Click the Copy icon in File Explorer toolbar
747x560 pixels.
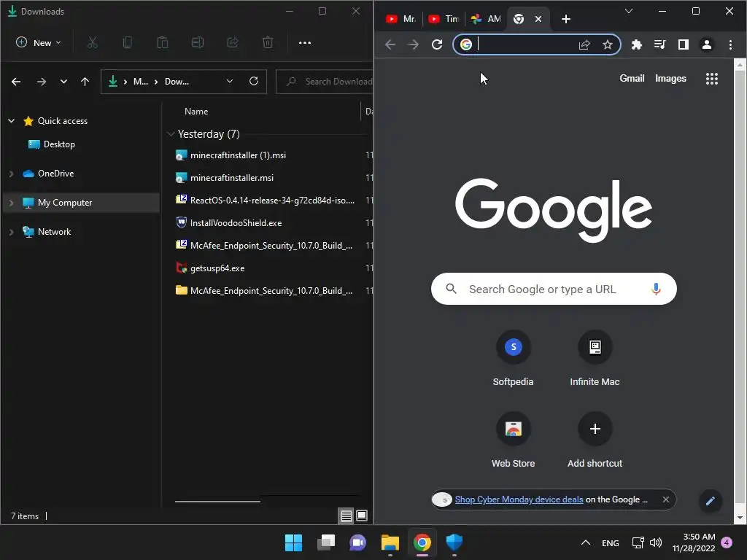tap(127, 43)
